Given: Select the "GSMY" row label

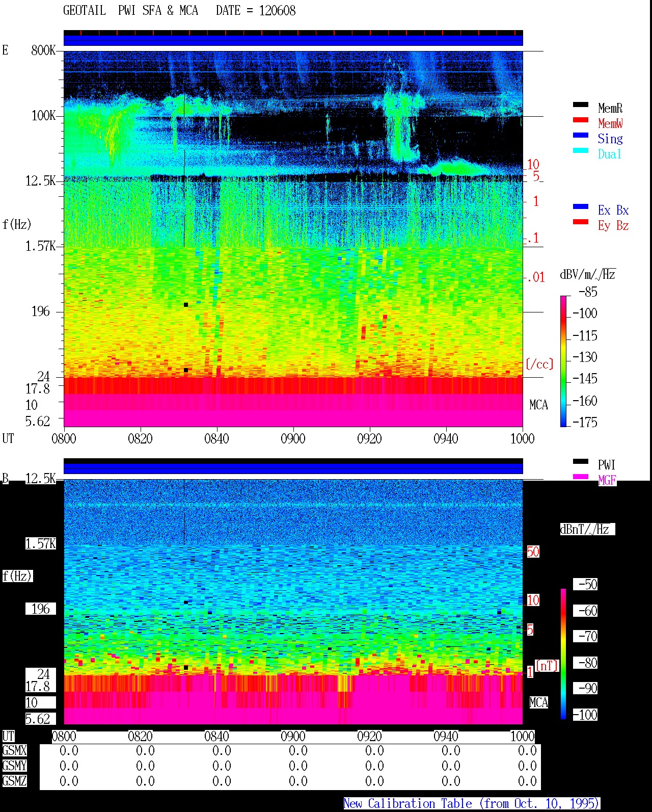Looking at the screenshot, I should pos(14,766).
